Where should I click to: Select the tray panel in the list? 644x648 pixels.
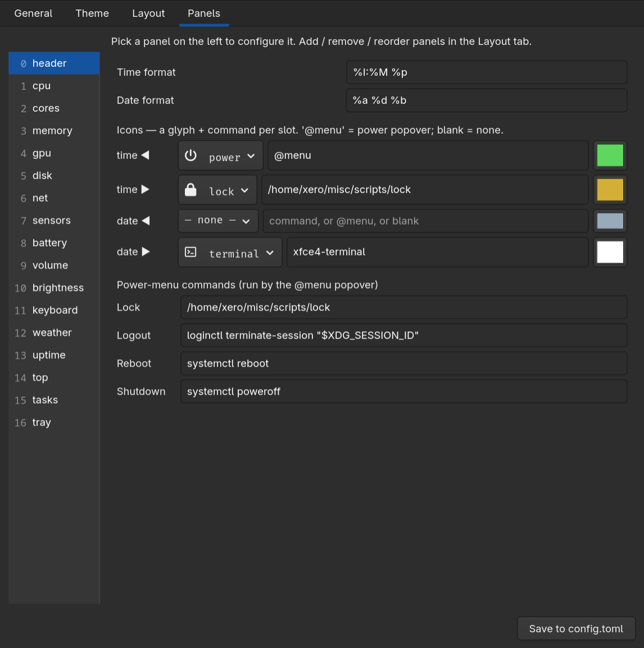coord(54,422)
